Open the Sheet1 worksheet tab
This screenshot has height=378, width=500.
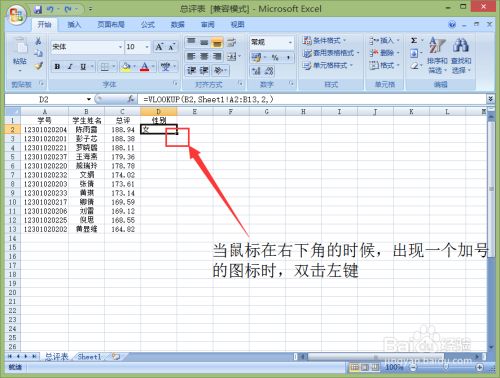pos(89,357)
